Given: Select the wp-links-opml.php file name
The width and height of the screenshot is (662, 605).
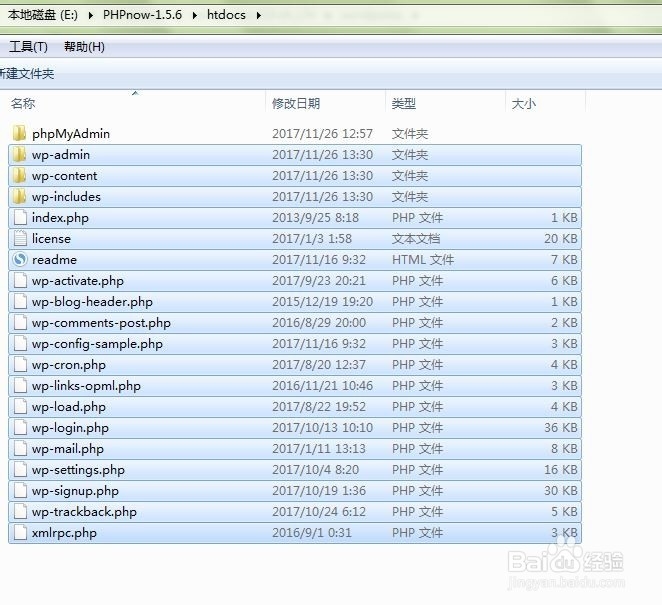Looking at the screenshot, I should pos(86,386).
